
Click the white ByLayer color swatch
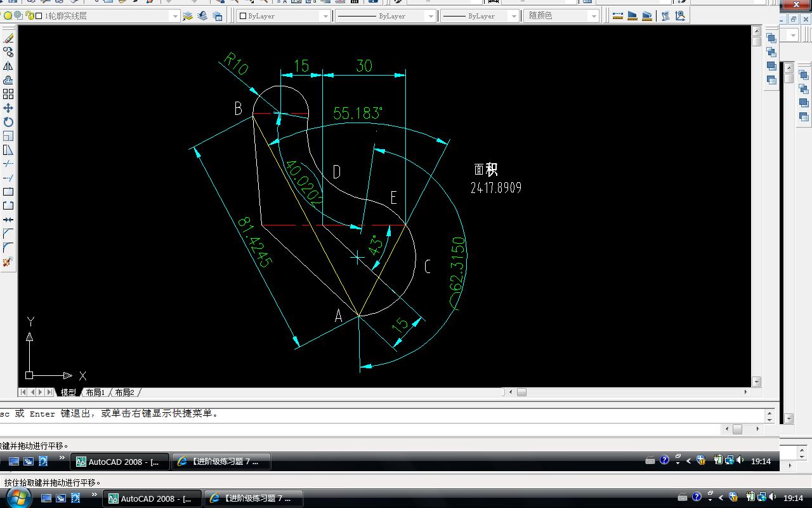(242, 16)
